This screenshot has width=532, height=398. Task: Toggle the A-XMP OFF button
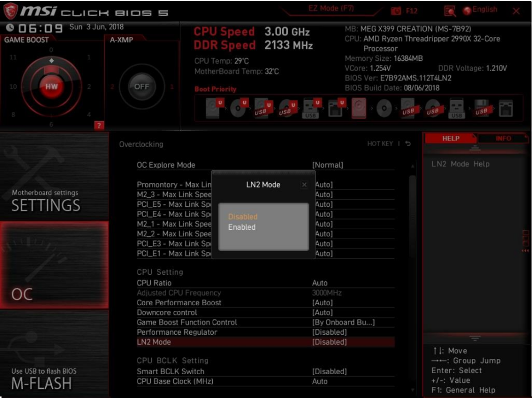142,86
